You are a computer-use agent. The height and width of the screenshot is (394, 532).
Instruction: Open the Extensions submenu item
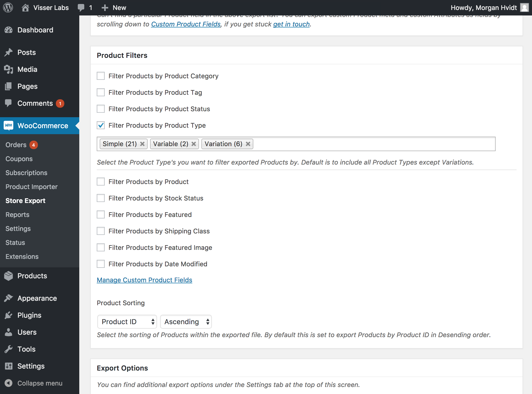[22, 257]
